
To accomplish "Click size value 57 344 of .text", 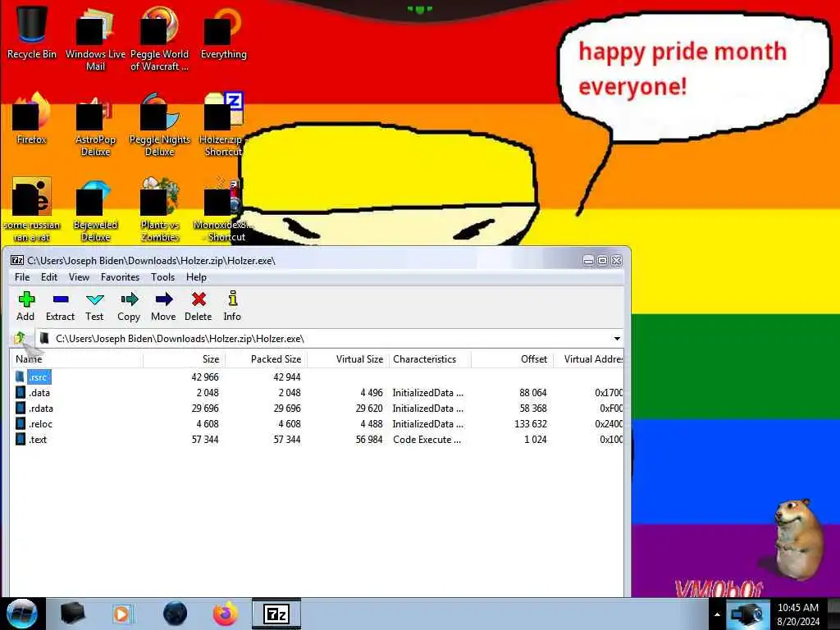I will click(x=205, y=440).
